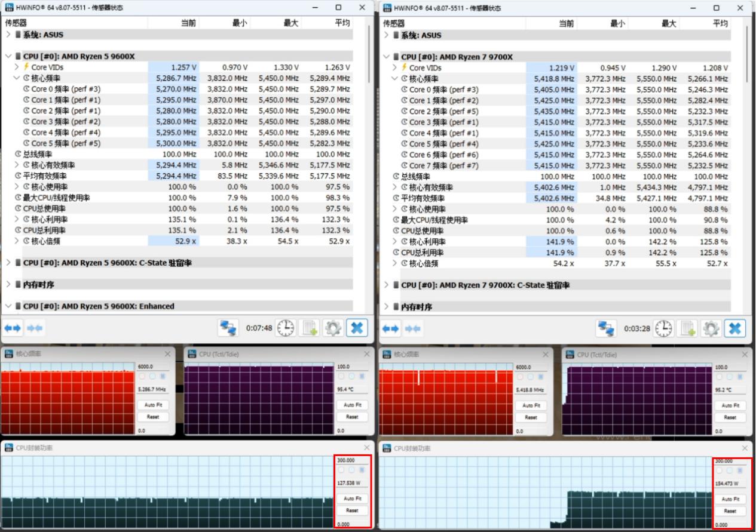756x532 pixels.
Task: Collapse the CPU [#0]: AMD Ryzen 5 9600X tree node
Action: [x=8, y=57]
